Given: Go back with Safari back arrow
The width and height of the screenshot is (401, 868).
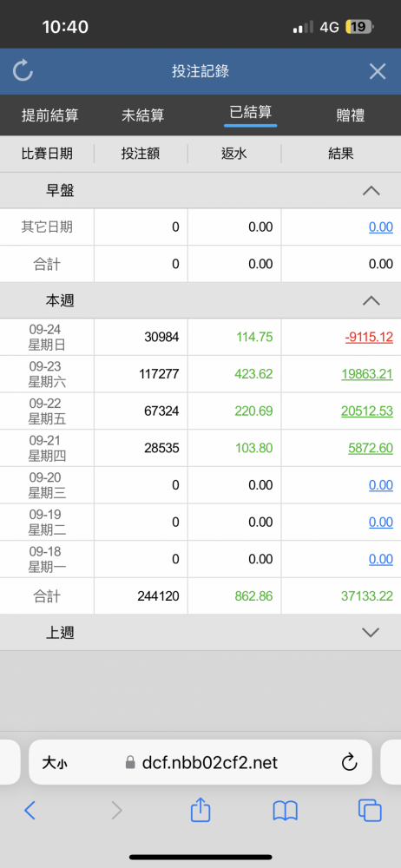Looking at the screenshot, I should [30, 811].
